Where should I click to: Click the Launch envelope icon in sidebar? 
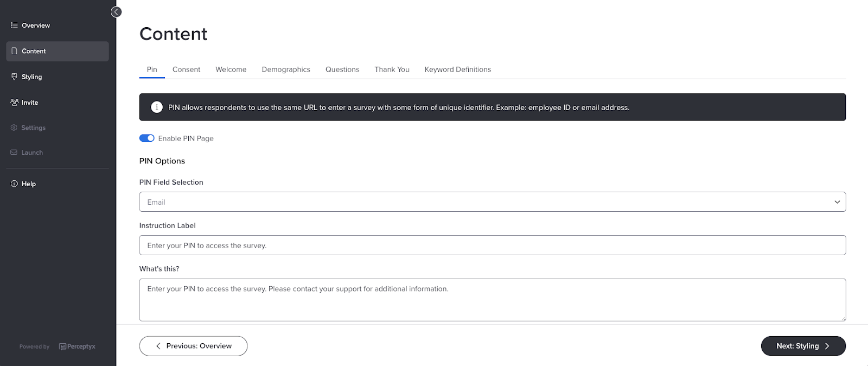(14, 153)
